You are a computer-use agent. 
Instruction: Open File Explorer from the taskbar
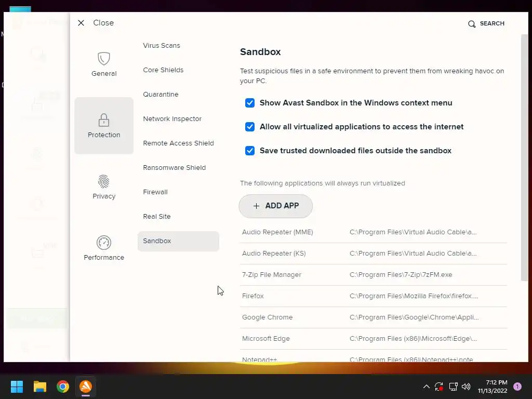(39, 387)
